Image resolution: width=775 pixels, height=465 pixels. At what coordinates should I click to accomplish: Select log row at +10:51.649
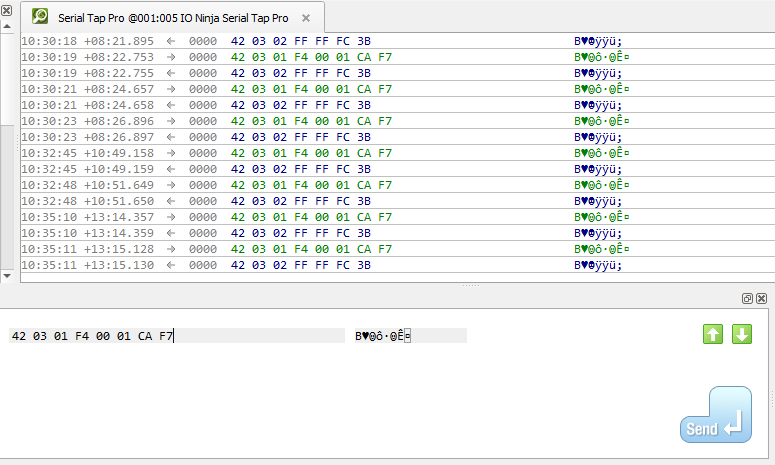pyautogui.click(x=398, y=185)
